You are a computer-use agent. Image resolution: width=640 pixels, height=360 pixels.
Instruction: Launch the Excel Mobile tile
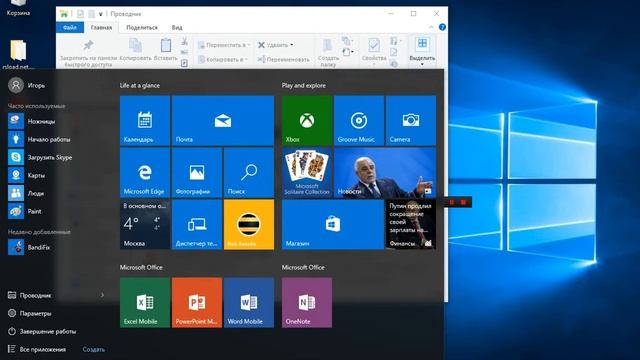[145, 302]
